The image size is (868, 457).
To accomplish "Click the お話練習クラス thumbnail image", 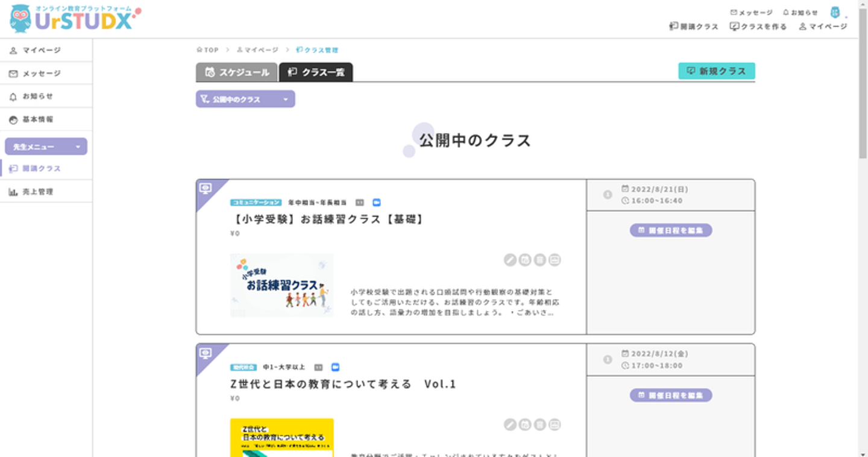I will coord(281,285).
